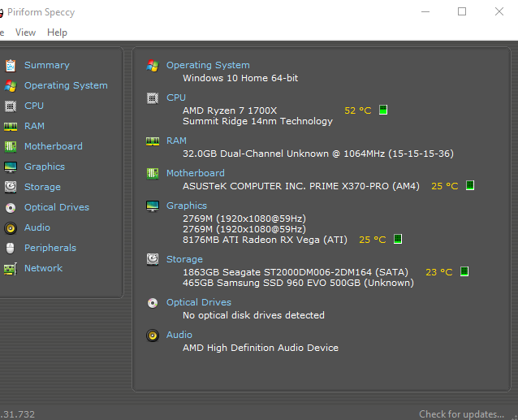Click the 52 °C CPU temperature reading
This screenshot has width=518, height=420.
coord(357,110)
